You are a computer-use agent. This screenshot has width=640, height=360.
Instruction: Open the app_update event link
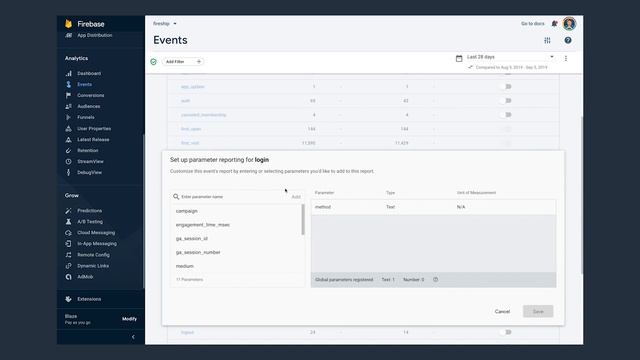(192, 87)
